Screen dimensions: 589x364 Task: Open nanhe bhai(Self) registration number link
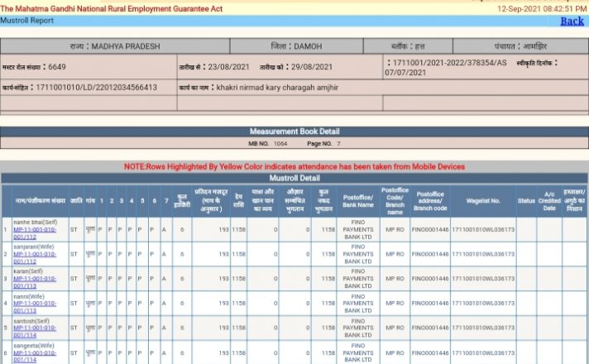[35, 233]
